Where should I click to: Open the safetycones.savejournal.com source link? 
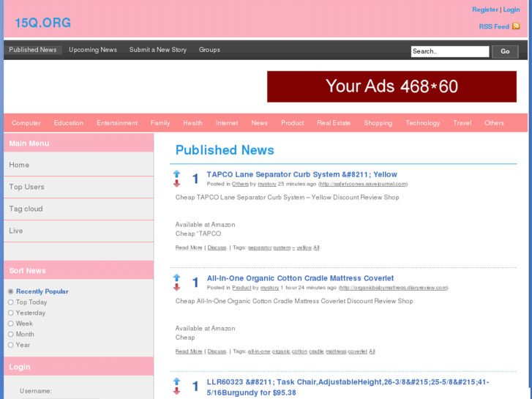click(x=363, y=184)
